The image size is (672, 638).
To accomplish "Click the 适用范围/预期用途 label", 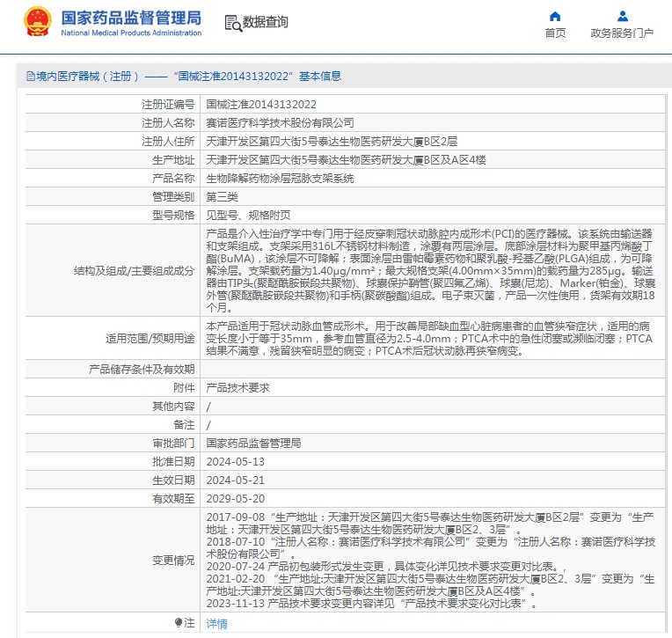I will (x=150, y=338).
